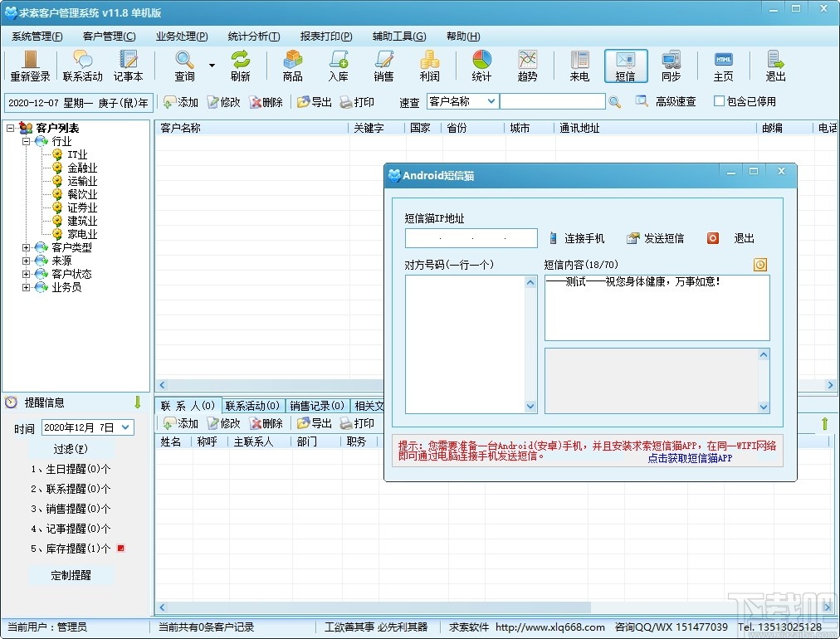
Task: Click the 同步 sync icon
Action: 672,66
